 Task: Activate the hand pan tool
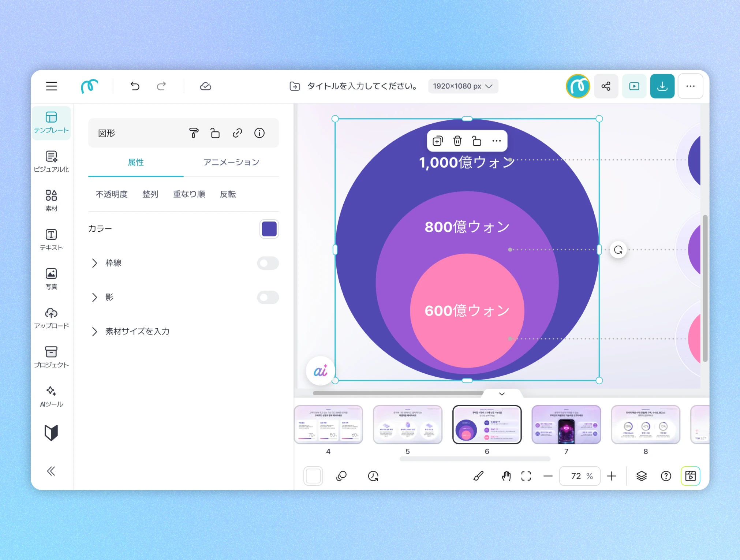(x=506, y=476)
